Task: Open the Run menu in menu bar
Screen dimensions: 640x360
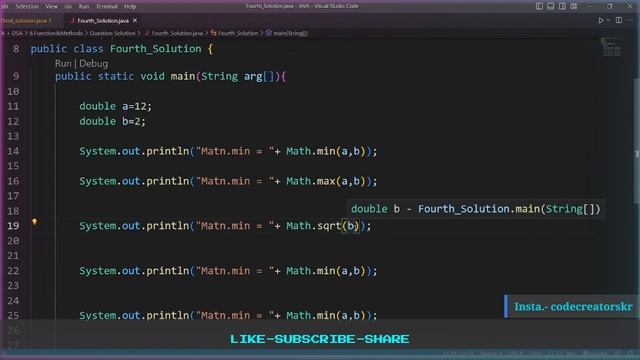Action: [x=84, y=7]
